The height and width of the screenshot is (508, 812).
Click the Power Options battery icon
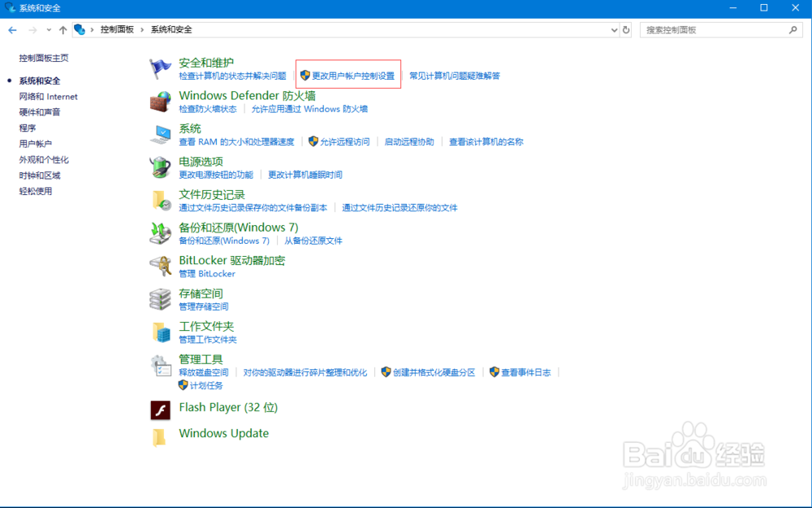coord(160,167)
